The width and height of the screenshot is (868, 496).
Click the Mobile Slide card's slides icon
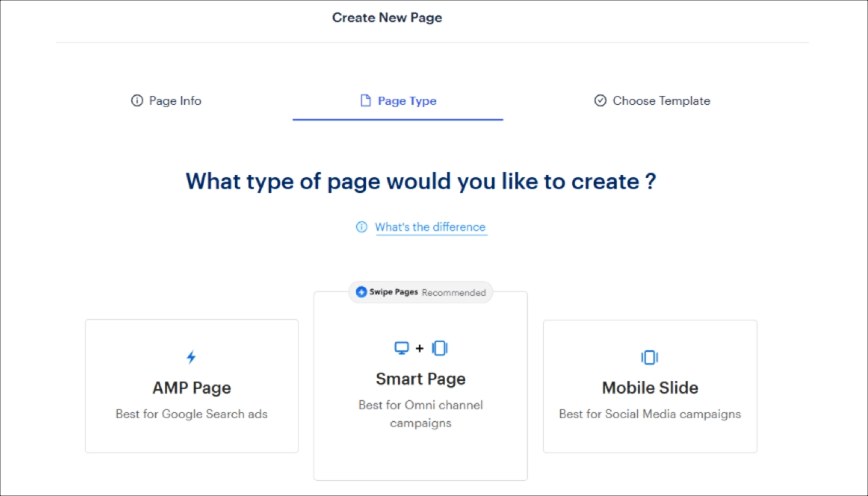tap(649, 356)
